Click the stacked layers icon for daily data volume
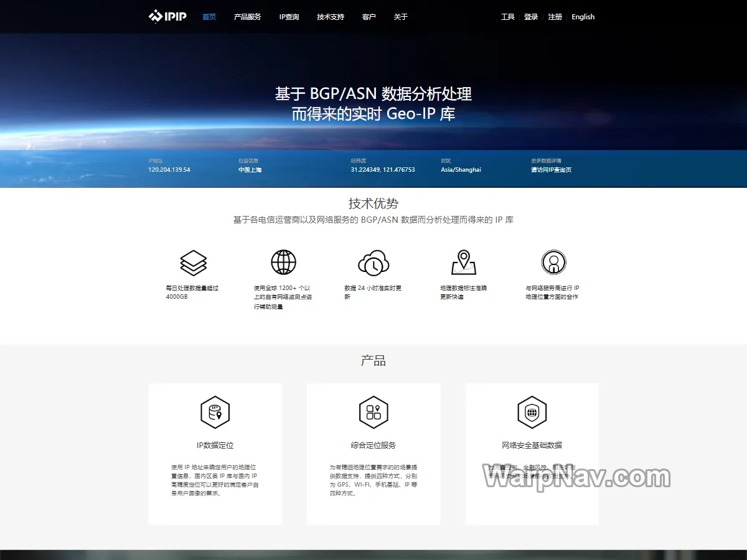 point(193,263)
